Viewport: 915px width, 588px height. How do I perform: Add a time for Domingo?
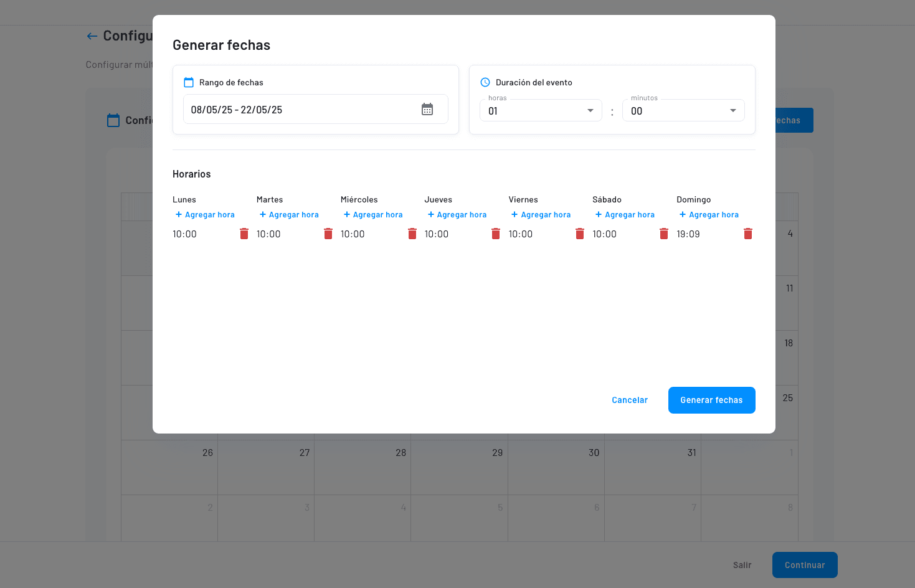coord(709,214)
